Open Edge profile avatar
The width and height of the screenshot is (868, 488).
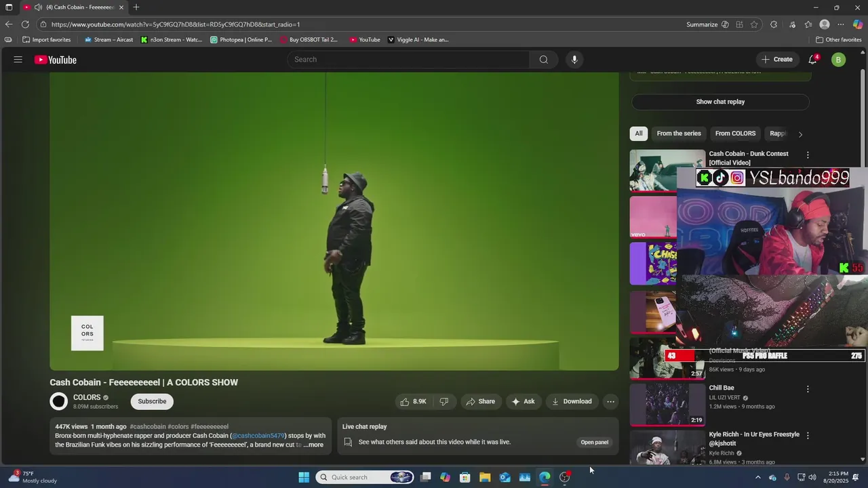tap(825, 24)
